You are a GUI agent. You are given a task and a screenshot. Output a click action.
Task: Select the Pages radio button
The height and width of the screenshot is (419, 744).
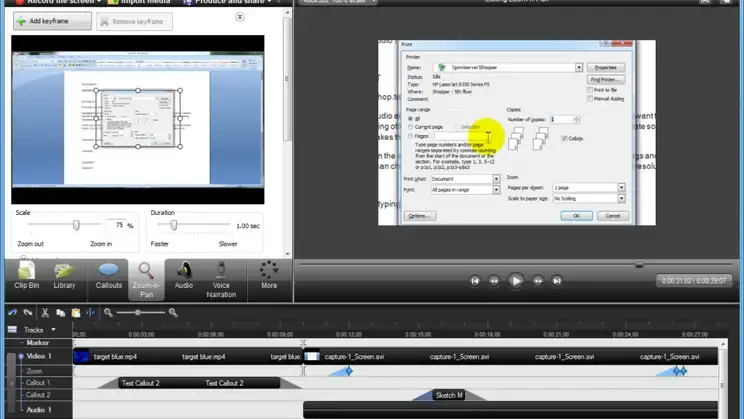410,136
